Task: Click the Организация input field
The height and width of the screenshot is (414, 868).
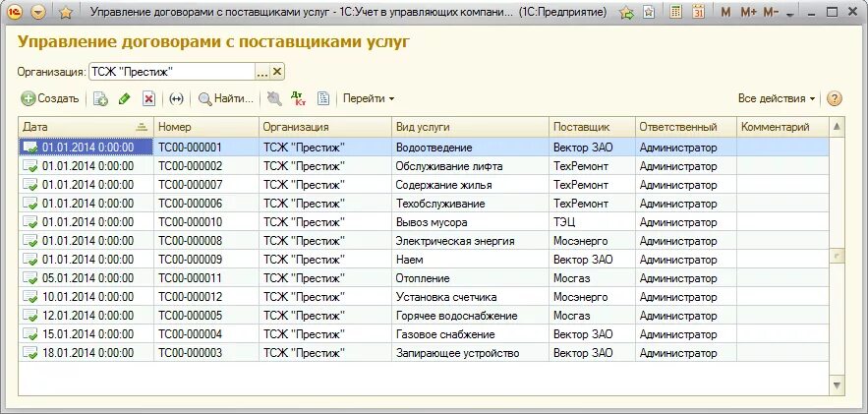Action: pos(172,72)
